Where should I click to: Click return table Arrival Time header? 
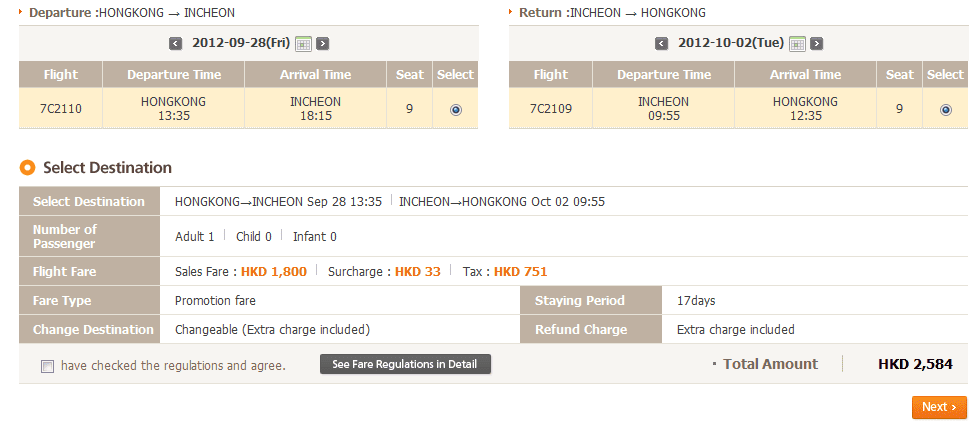point(805,75)
